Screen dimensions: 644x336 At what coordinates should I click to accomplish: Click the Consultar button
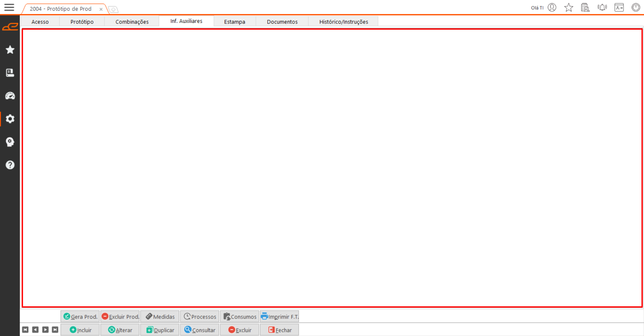click(200, 330)
